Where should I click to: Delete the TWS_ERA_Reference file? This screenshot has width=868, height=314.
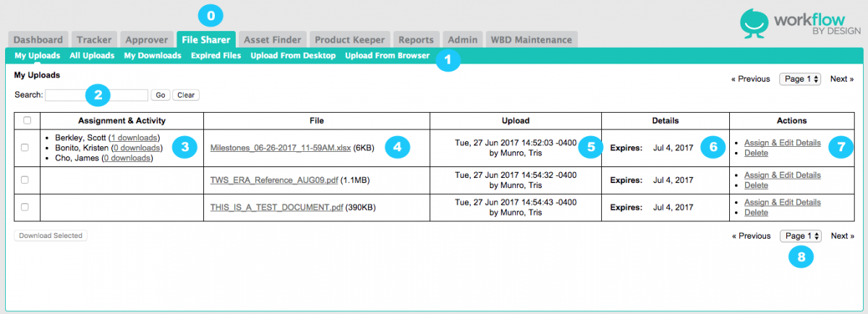point(756,185)
